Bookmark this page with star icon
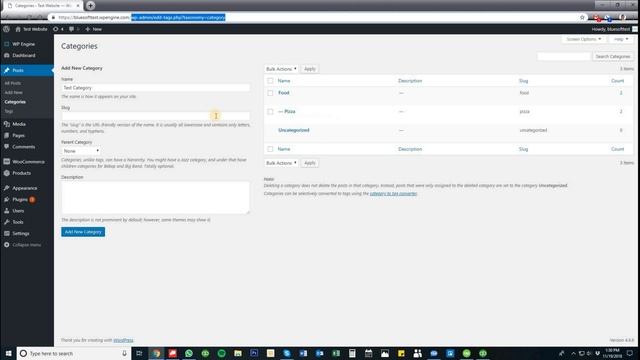 [582, 18]
